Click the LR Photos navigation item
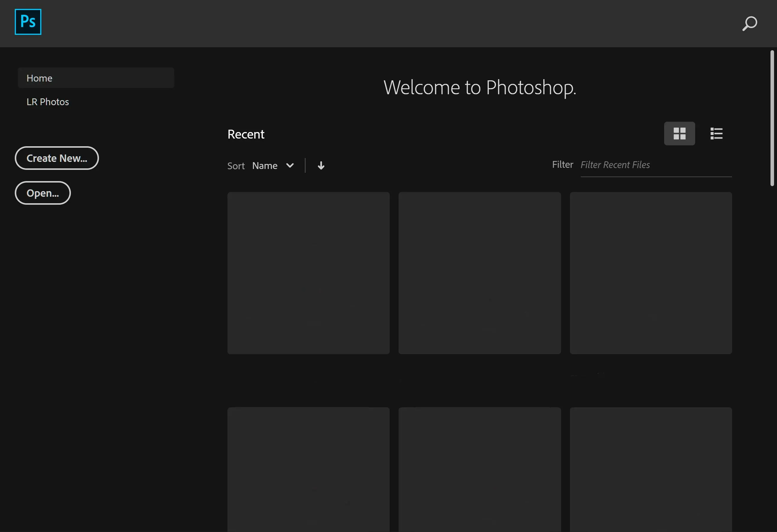 pos(47,102)
